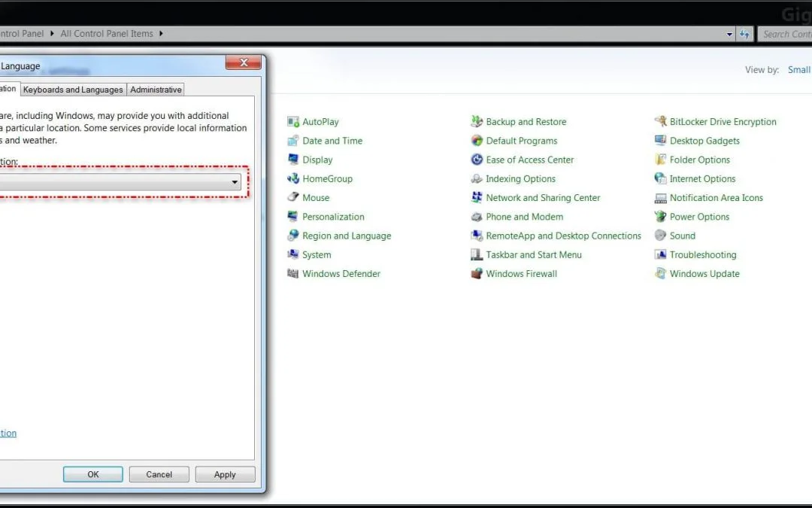The image size is (812, 508).
Task: Select the Windows Firewall icon
Action: (x=477, y=274)
